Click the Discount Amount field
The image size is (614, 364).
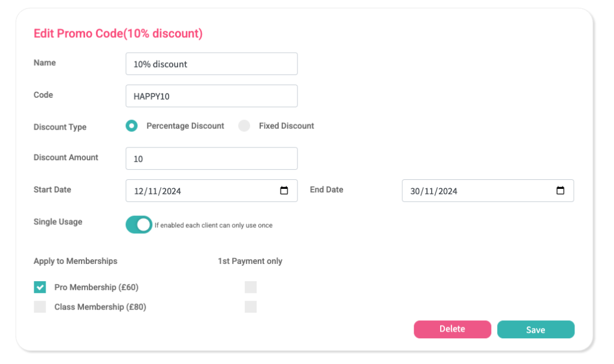[x=211, y=159]
